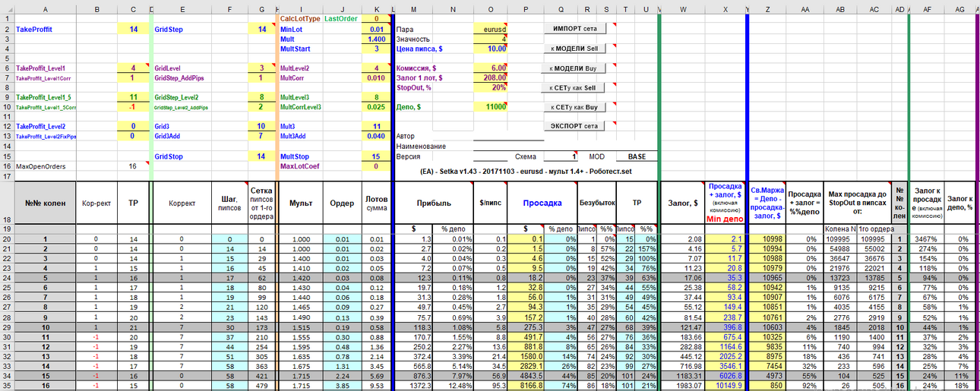Select the TakeProffit value cell showing 14
This screenshot has height=391, width=980.
coord(134,28)
